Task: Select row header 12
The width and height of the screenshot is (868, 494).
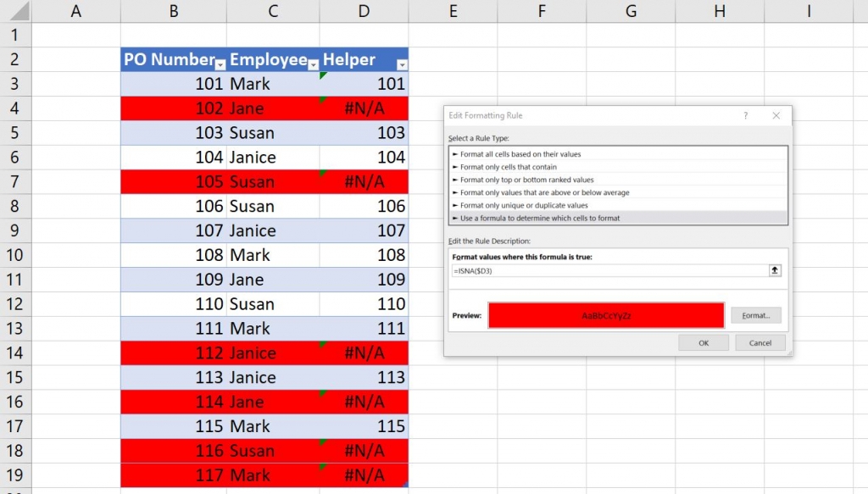Action: [15, 303]
